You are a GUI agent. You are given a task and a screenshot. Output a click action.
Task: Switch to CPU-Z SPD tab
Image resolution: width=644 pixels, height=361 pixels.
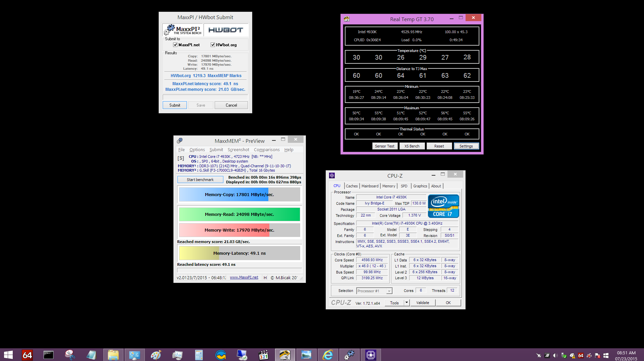(x=404, y=186)
